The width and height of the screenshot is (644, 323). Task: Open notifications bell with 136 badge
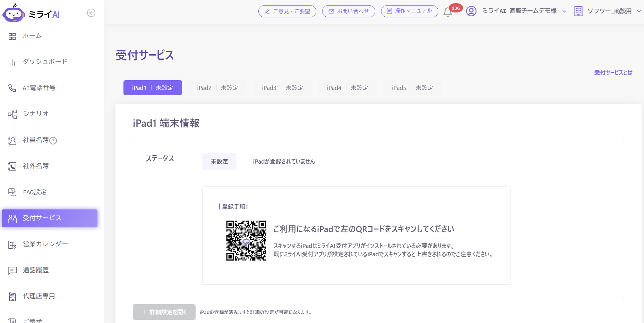pos(448,12)
